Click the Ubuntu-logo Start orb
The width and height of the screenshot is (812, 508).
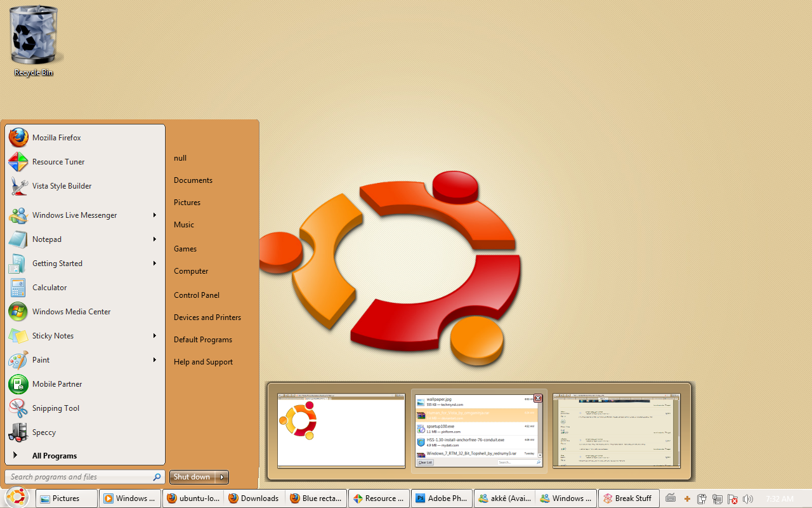16,497
